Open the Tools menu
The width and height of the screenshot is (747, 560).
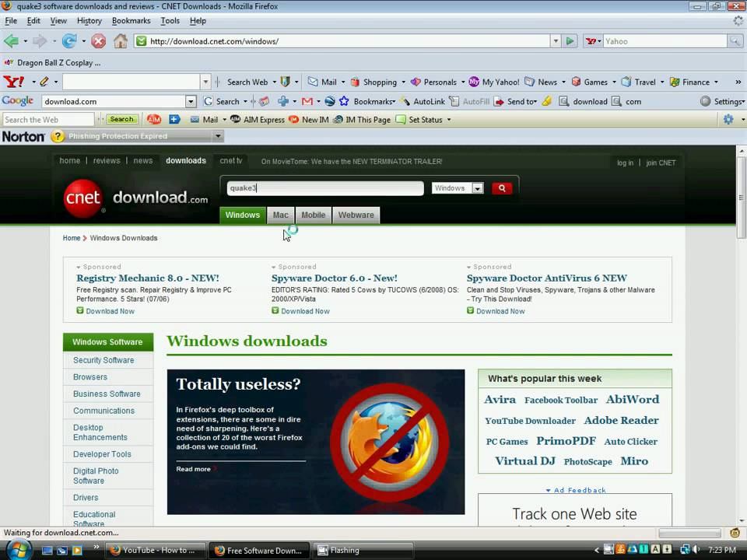tap(170, 21)
